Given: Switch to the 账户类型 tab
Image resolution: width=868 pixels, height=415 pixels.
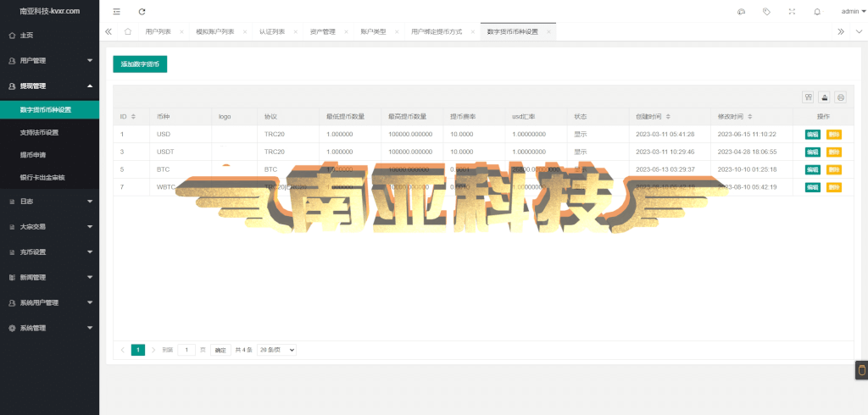Looking at the screenshot, I should point(373,32).
